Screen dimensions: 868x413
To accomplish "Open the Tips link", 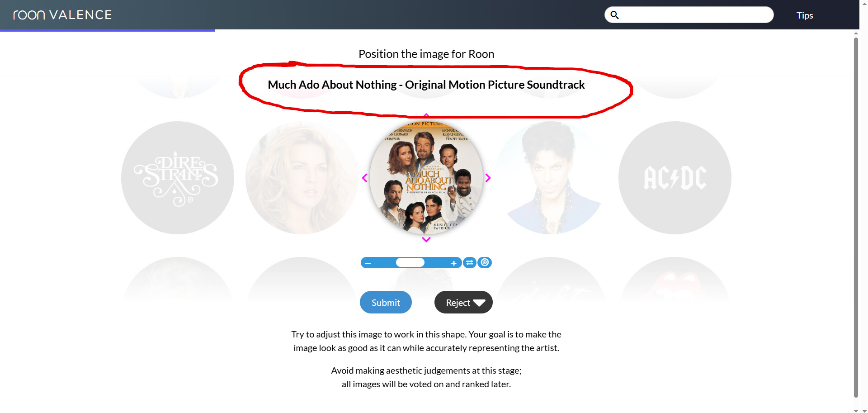I will (x=805, y=15).
